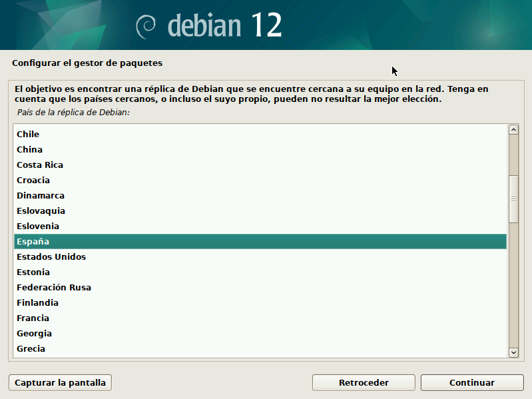
Task: Choose Estados Unidos as mirror country
Action: coord(51,256)
